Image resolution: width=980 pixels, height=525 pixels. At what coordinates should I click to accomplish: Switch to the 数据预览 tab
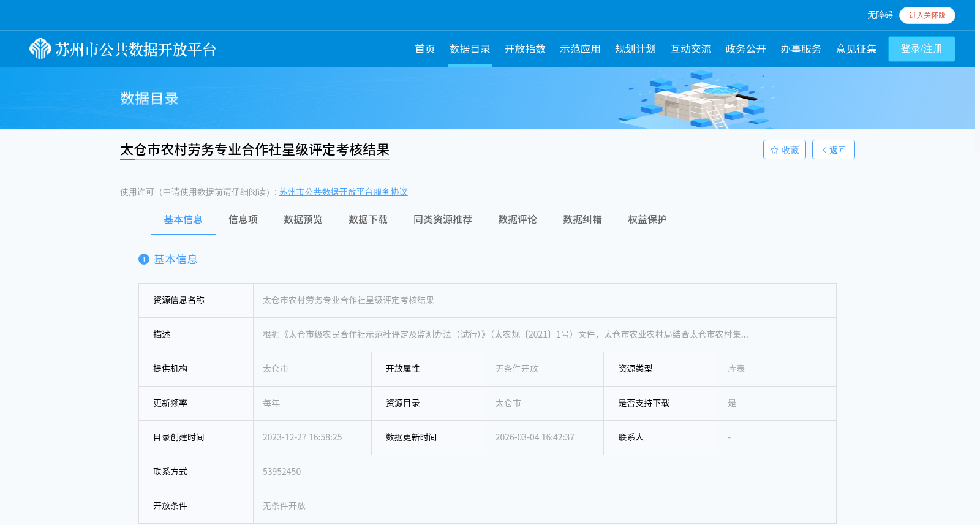pos(303,219)
